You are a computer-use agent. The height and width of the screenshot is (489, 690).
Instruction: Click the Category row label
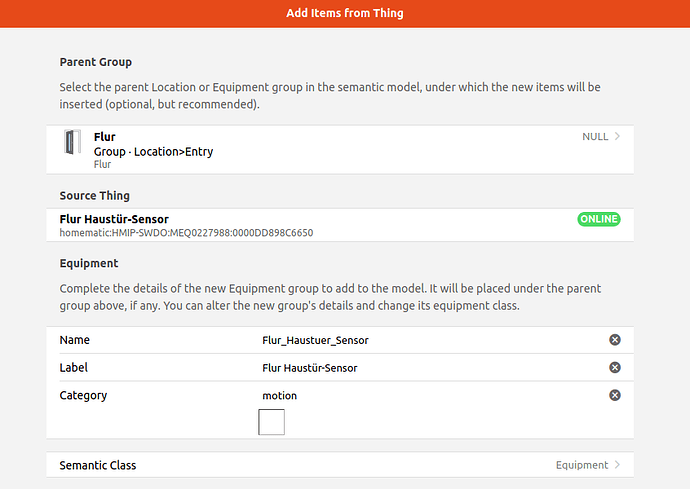(x=83, y=395)
